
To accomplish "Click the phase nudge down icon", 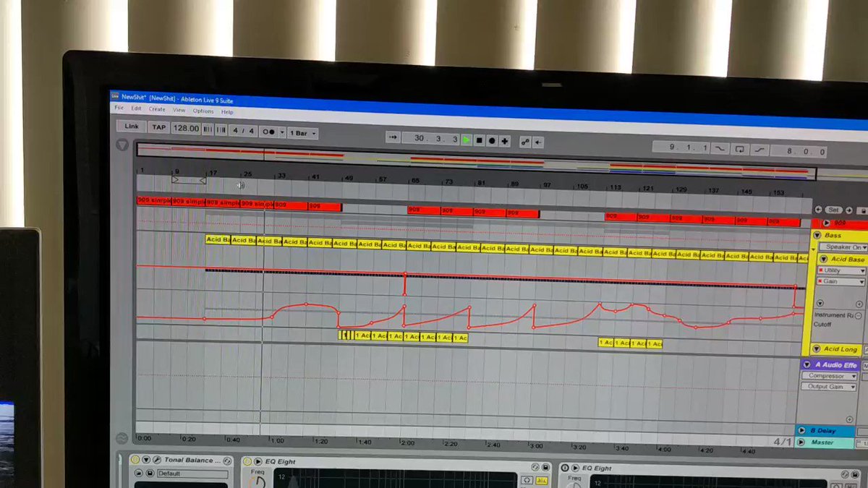I will point(208,129).
